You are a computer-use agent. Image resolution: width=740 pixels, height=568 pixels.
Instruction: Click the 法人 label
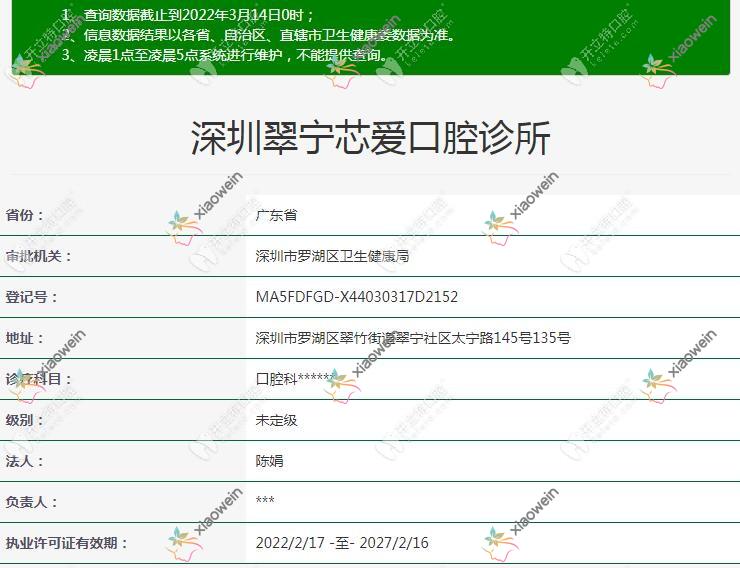[25, 461]
